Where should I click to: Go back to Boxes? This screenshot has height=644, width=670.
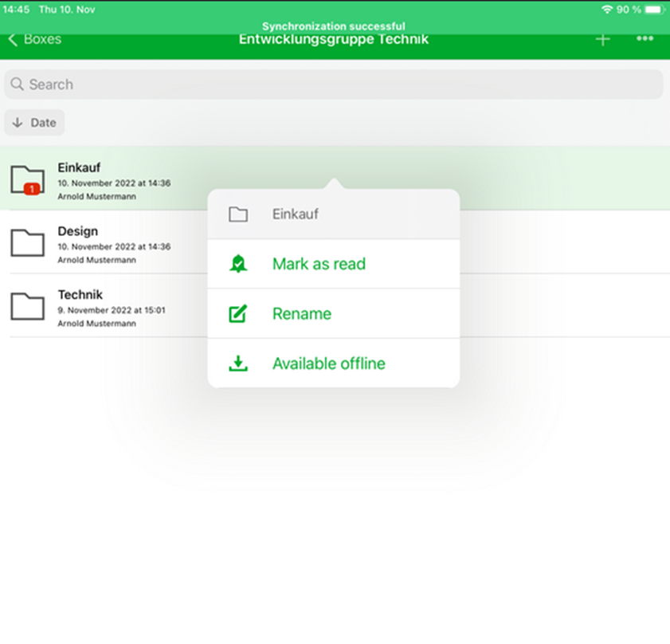pos(35,39)
